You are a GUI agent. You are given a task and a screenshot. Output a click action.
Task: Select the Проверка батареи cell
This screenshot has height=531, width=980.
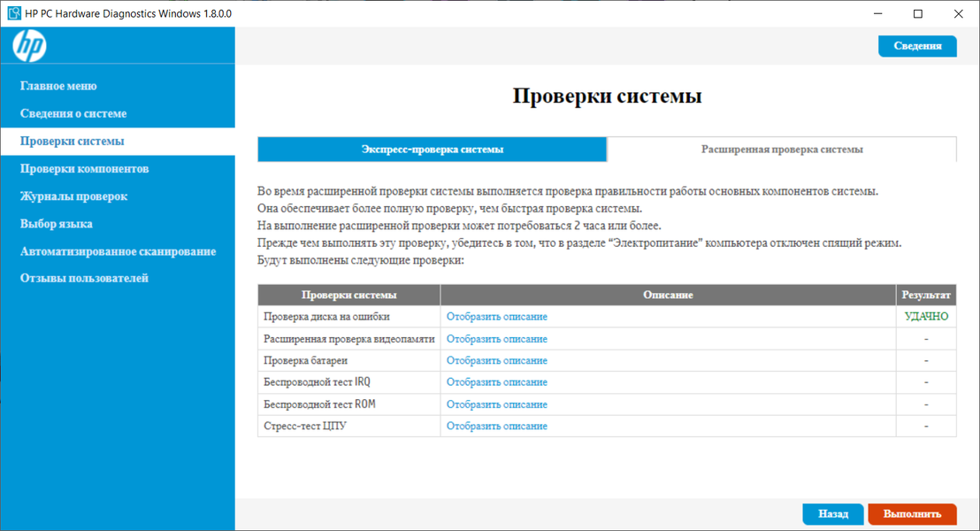[x=348, y=360]
